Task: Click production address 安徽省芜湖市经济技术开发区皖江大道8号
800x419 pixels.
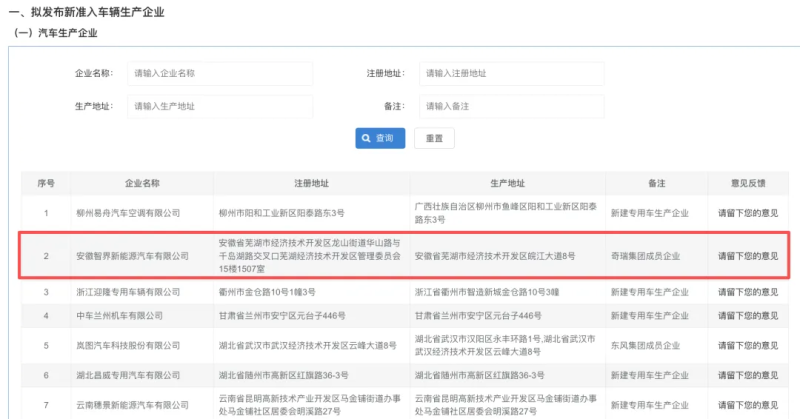Action: coord(495,256)
